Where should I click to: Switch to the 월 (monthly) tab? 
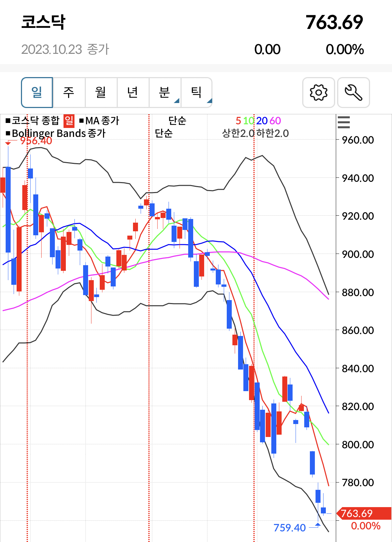click(x=101, y=92)
